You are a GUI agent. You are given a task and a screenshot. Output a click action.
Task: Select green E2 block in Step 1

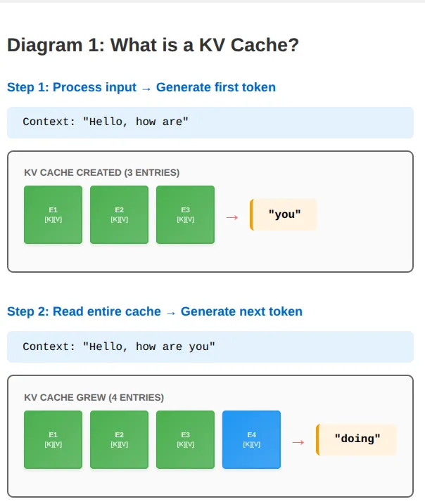120,214
